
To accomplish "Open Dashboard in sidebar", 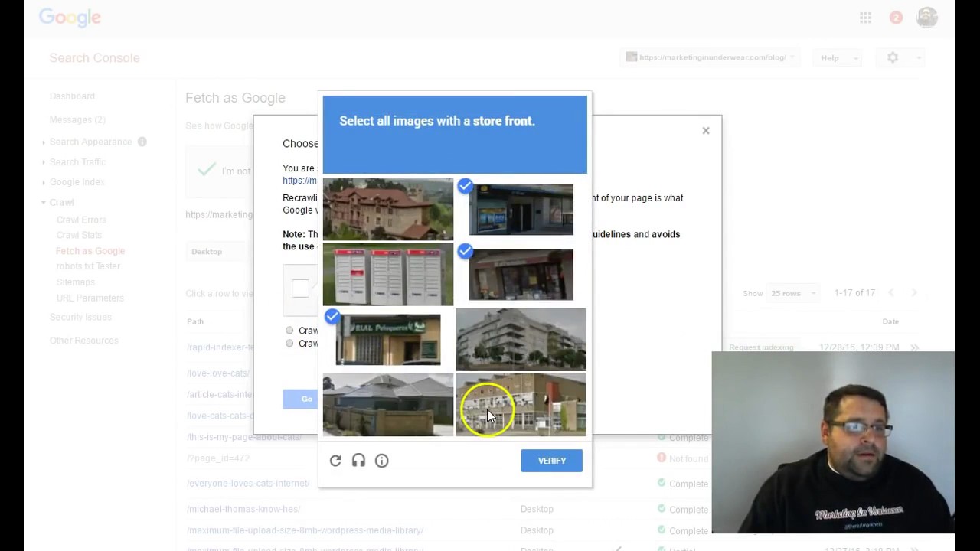I will point(72,96).
